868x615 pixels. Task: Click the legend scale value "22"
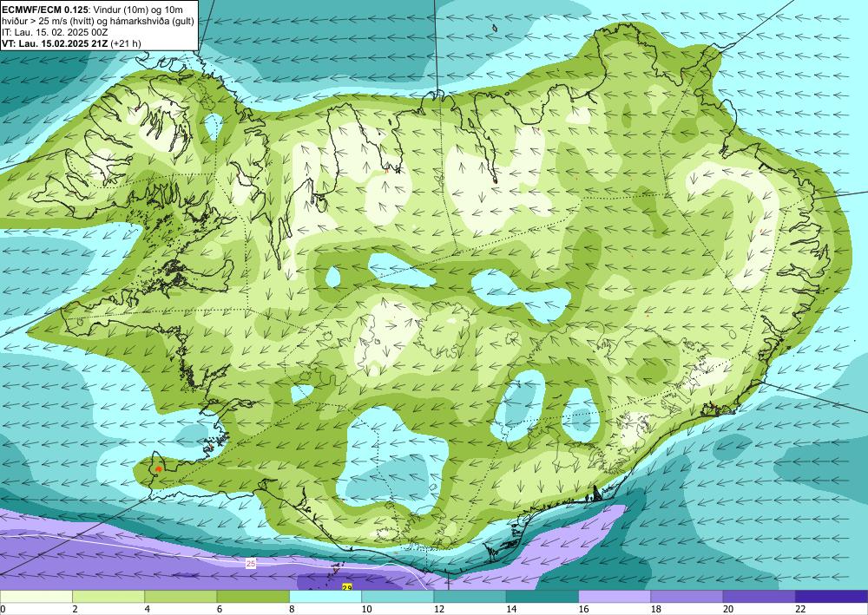point(800,609)
